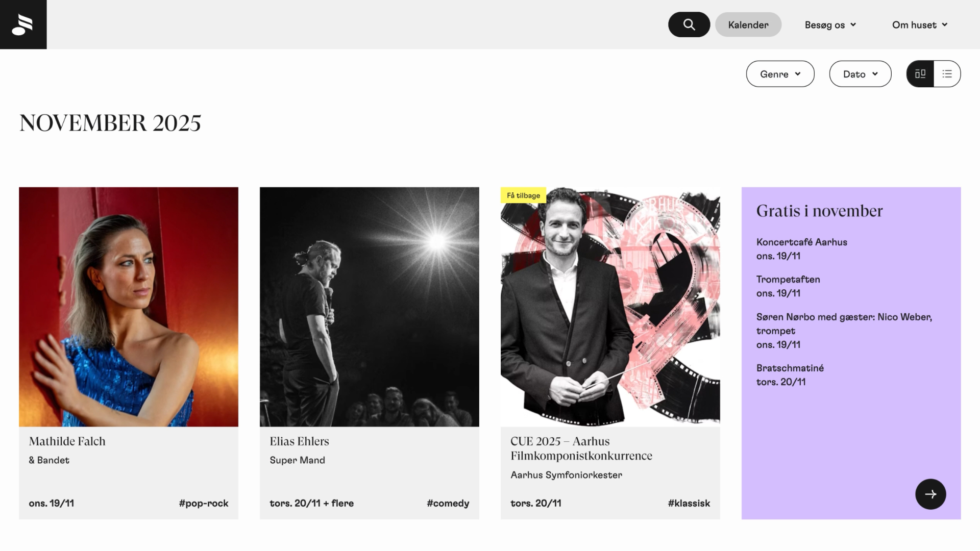Viewport: 980px width, 551px height.
Task: Click the yellow Få tilbage badge
Action: (523, 195)
